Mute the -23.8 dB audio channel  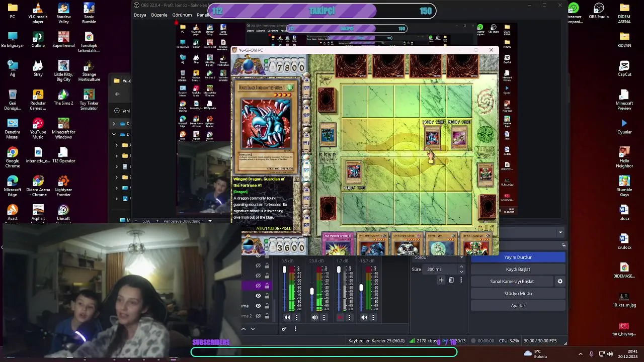click(315, 317)
